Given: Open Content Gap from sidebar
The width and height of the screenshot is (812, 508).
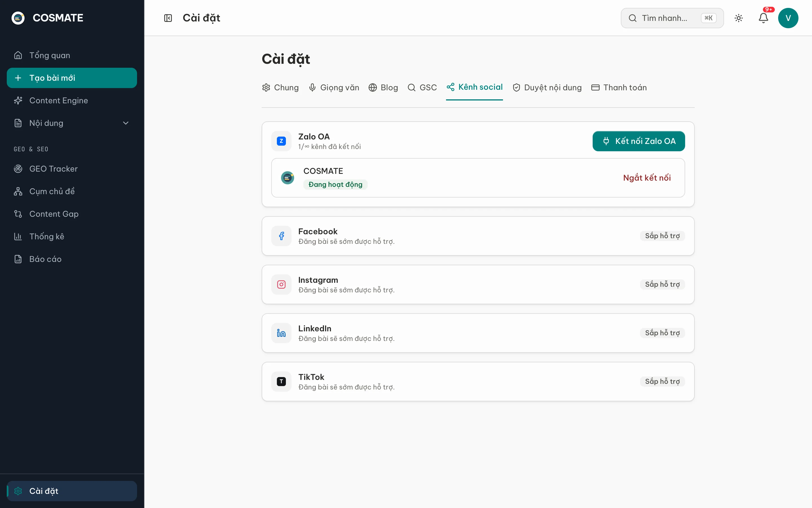Looking at the screenshot, I should (72, 214).
